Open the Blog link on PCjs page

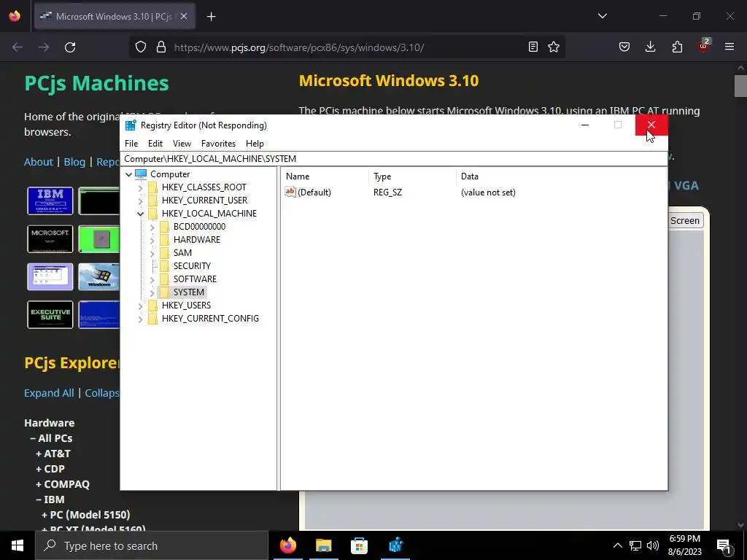(x=75, y=162)
